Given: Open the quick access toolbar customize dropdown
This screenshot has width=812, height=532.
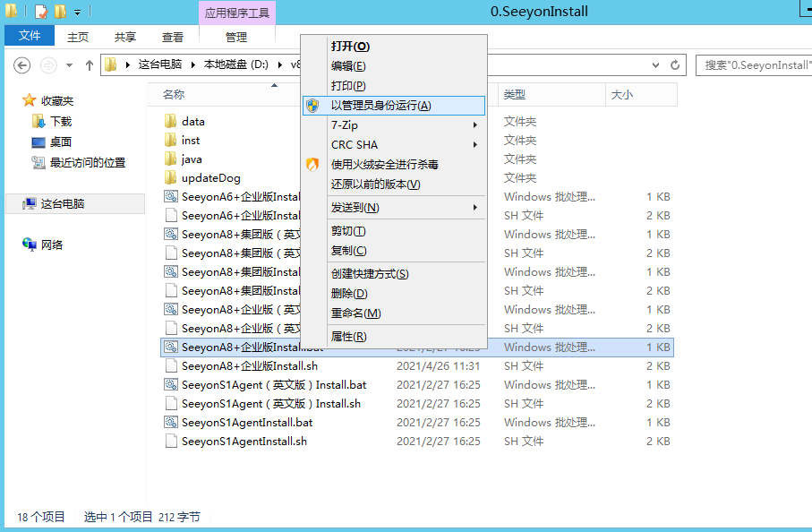Looking at the screenshot, I should [77, 12].
